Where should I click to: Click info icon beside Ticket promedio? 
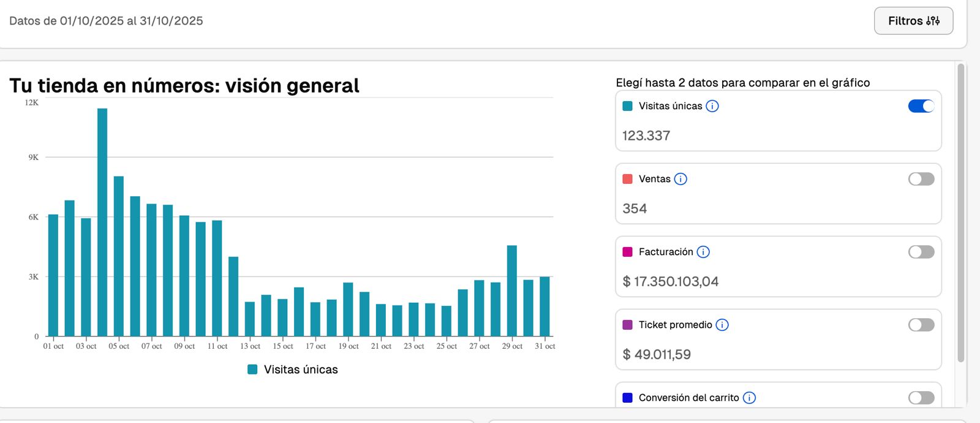click(722, 325)
